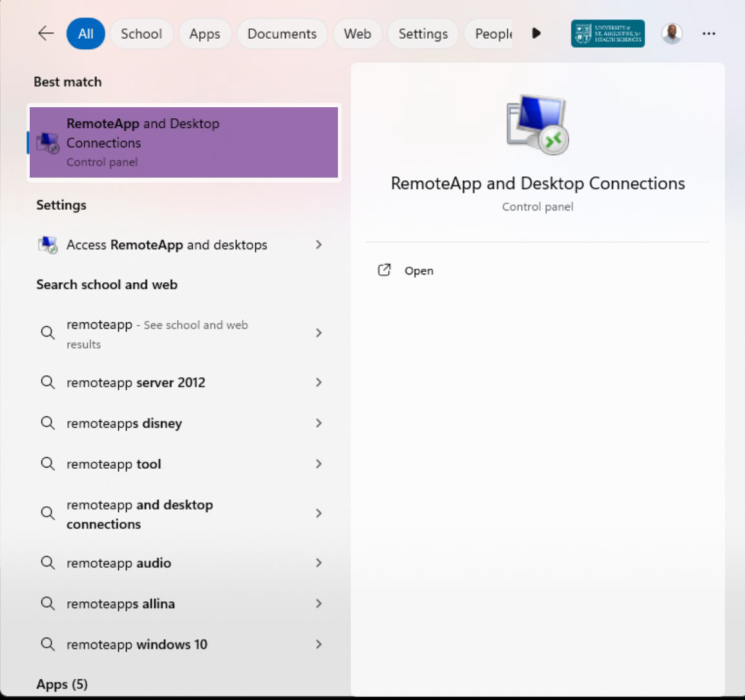Expand the remoteapp tool chevron
Screen dimensions: 745x700
[x=319, y=464]
